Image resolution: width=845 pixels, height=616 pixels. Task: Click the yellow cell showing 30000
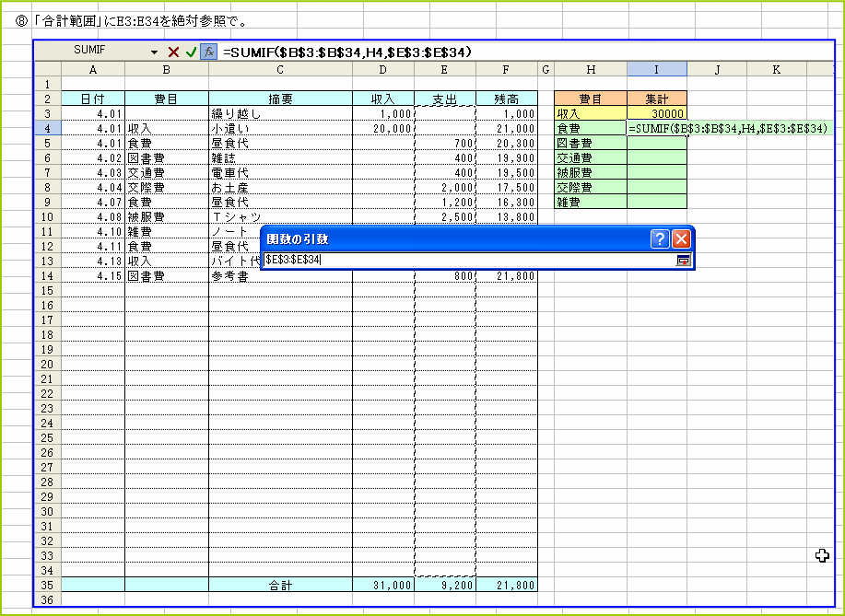click(656, 114)
